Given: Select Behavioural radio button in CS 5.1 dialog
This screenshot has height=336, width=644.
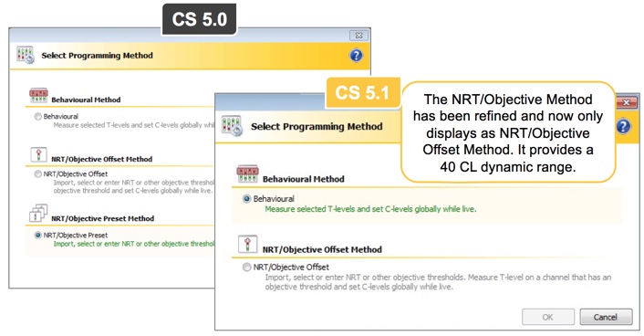Looking at the screenshot, I should tap(246, 199).
